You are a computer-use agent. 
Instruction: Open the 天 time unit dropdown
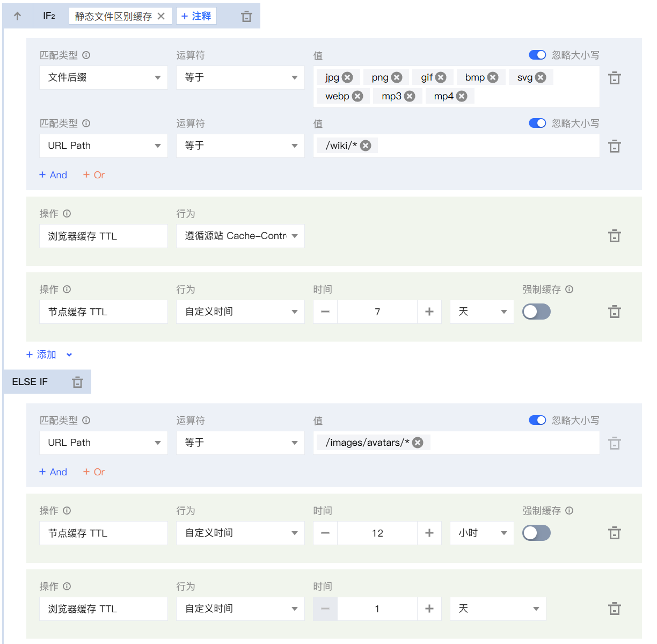tap(481, 312)
